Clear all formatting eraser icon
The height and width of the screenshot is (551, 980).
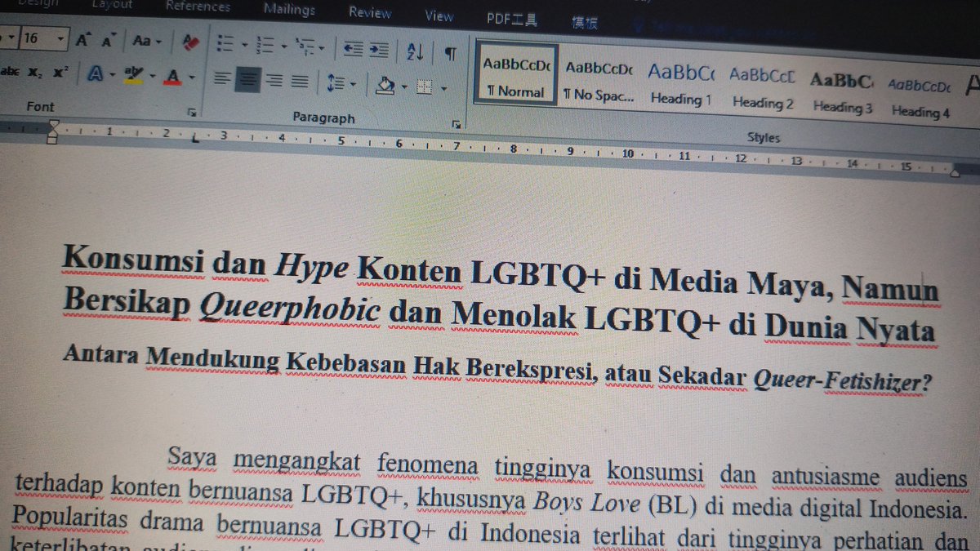point(191,42)
